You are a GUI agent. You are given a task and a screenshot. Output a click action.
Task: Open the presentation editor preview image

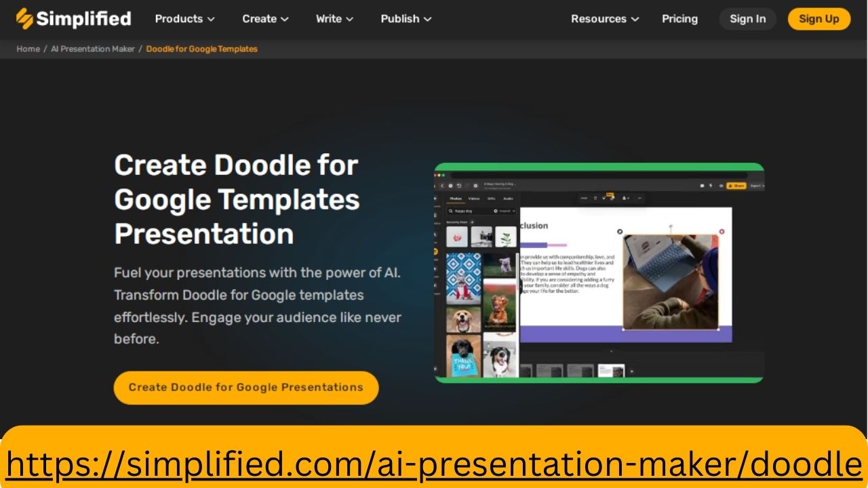(x=599, y=272)
